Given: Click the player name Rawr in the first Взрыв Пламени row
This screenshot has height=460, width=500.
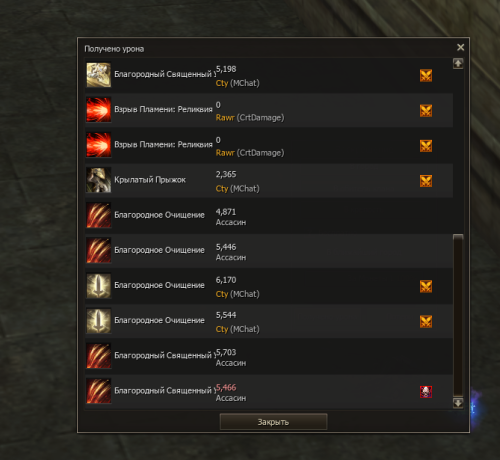Looking at the screenshot, I should (225, 118).
